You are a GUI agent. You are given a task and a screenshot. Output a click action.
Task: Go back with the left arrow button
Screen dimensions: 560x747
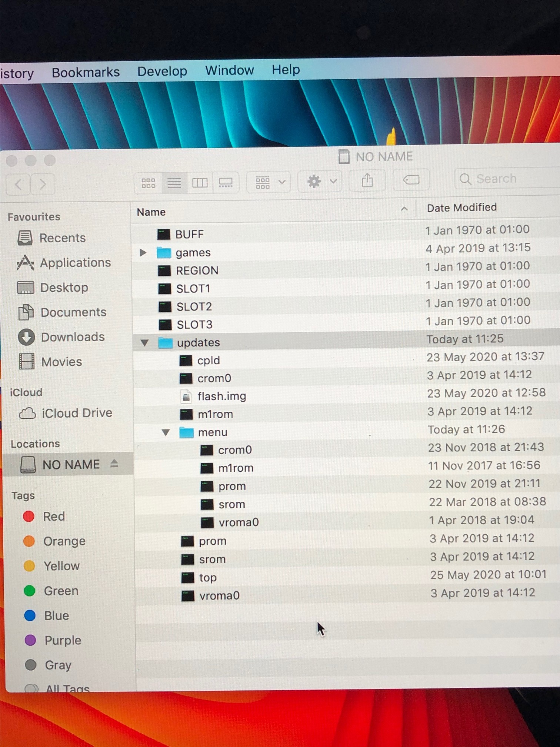pyautogui.click(x=18, y=184)
